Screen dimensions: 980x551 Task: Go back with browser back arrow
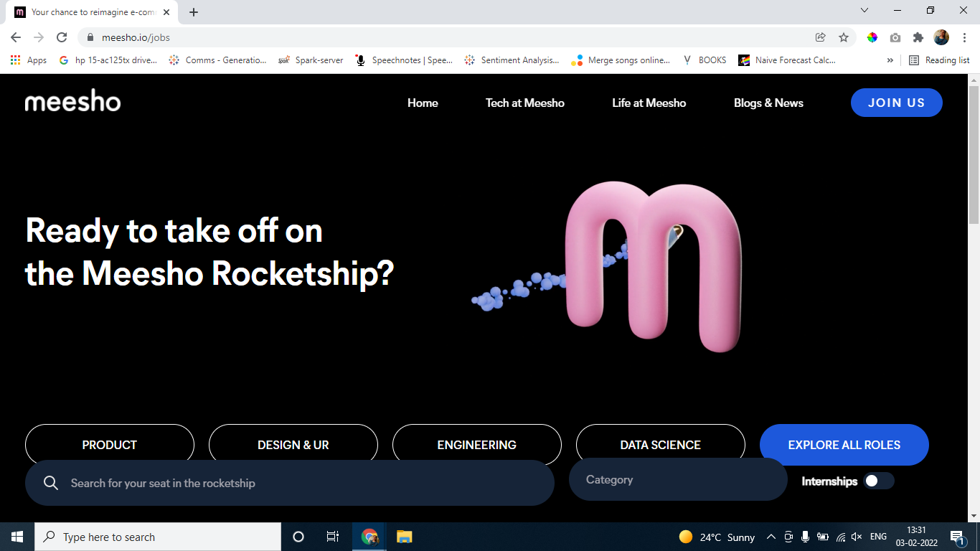[x=16, y=37]
